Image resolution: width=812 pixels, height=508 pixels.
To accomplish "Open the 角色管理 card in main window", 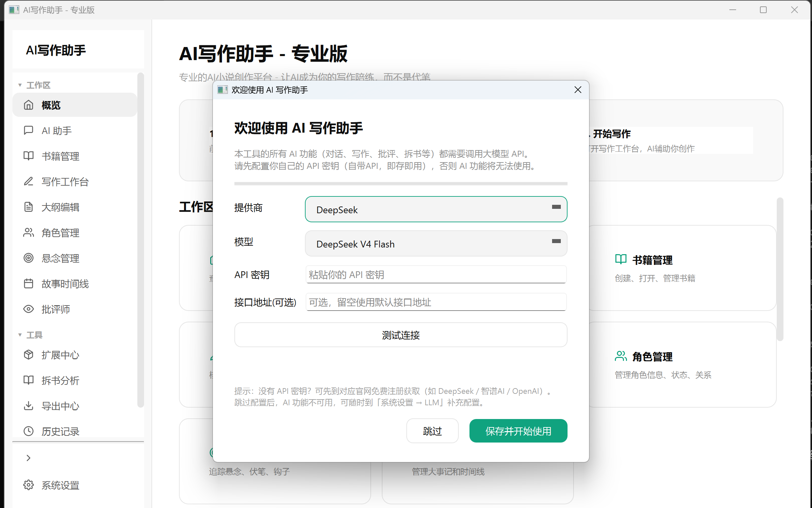I will pyautogui.click(x=682, y=365).
